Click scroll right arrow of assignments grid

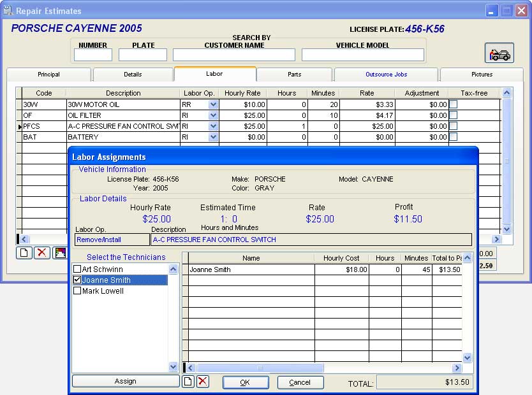457,368
